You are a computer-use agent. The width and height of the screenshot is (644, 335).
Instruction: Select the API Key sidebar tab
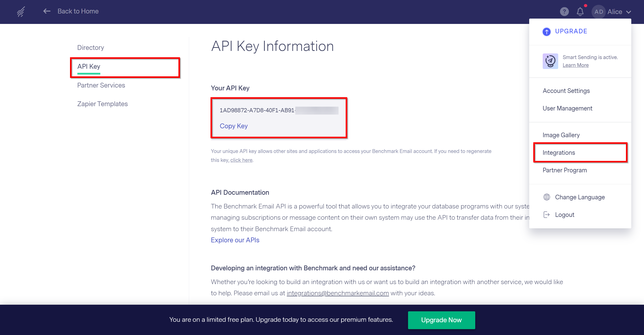point(89,66)
